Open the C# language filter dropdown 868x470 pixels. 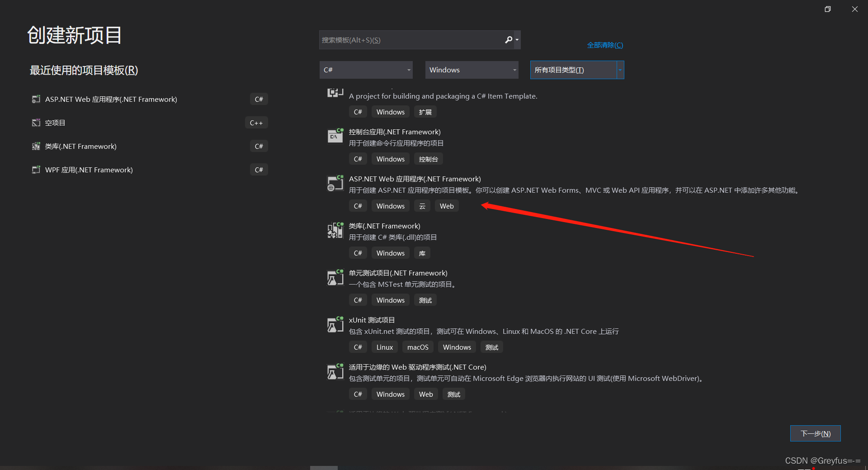366,70
